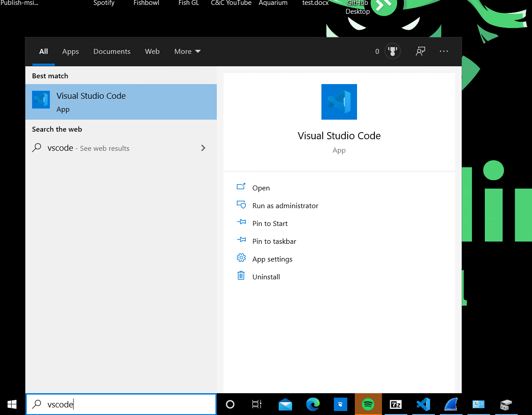Click the gear icon beside App settings

click(241, 258)
